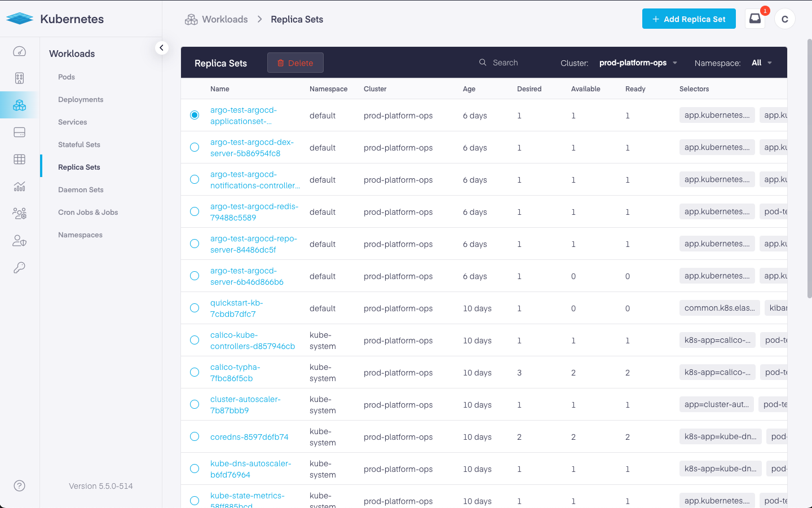Click the key icon in sidebar
The width and height of the screenshot is (812, 508).
coord(19,268)
